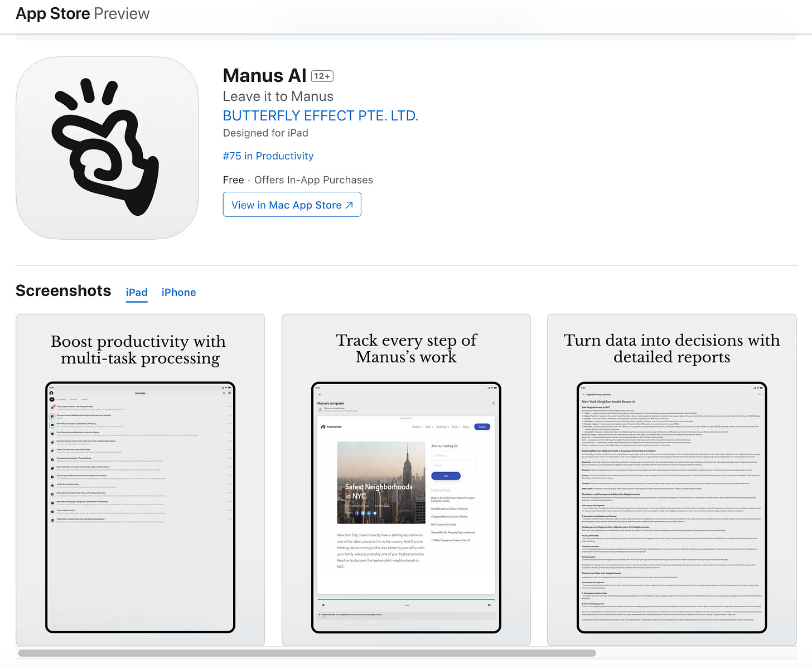812x669 pixels.
Task: Switch to the iPhone screenshots tab
Action: [178, 292]
